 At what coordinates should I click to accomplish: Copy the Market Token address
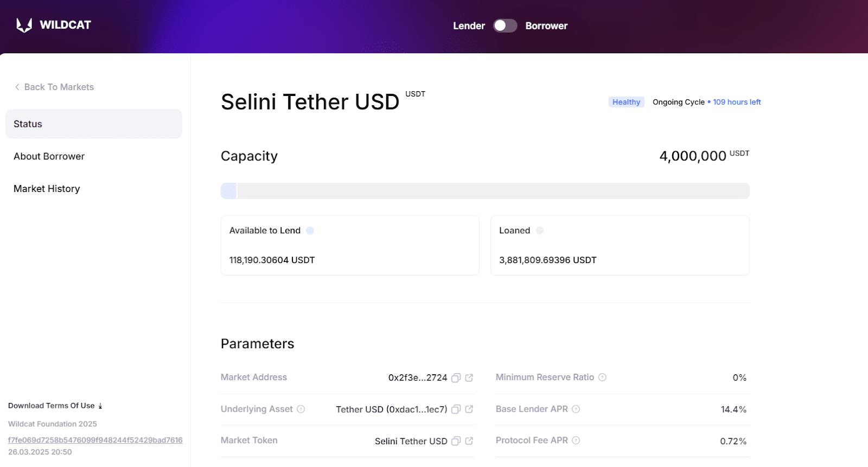click(x=456, y=441)
